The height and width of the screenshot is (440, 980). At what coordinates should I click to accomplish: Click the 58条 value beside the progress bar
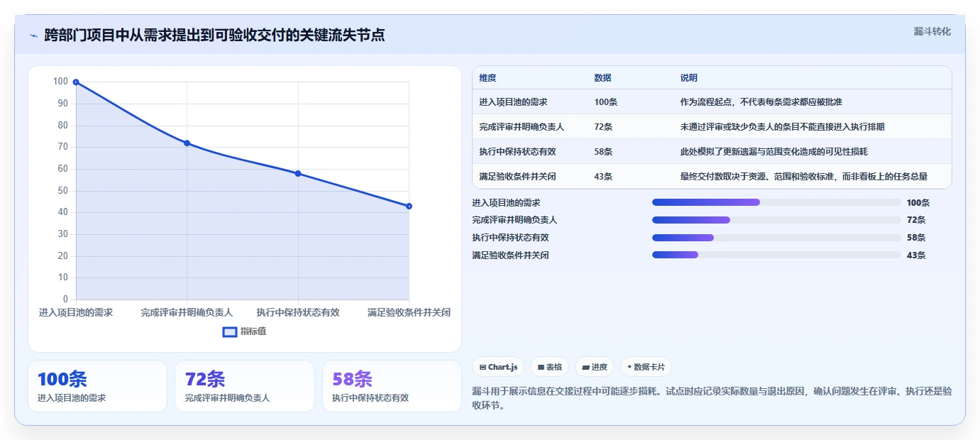coord(916,238)
